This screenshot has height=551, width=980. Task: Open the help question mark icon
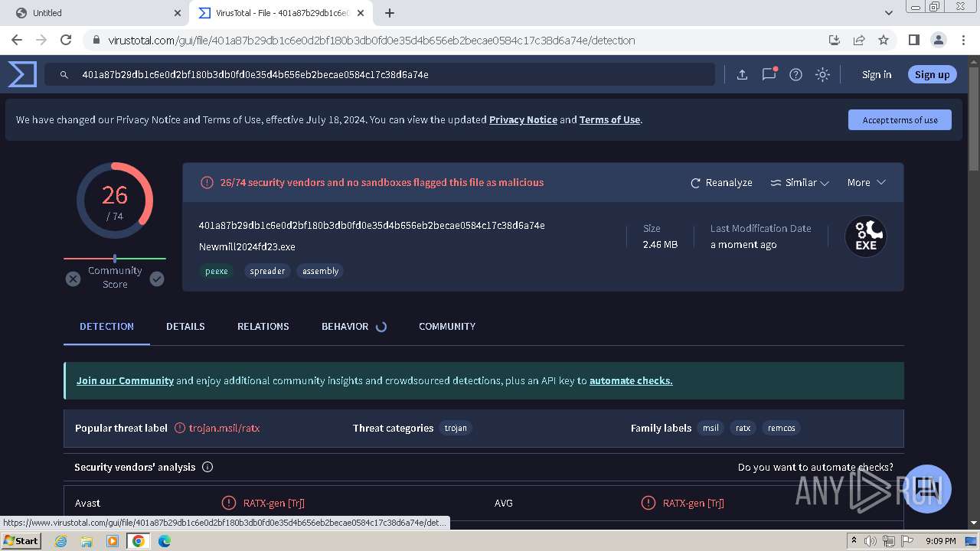(795, 74)
